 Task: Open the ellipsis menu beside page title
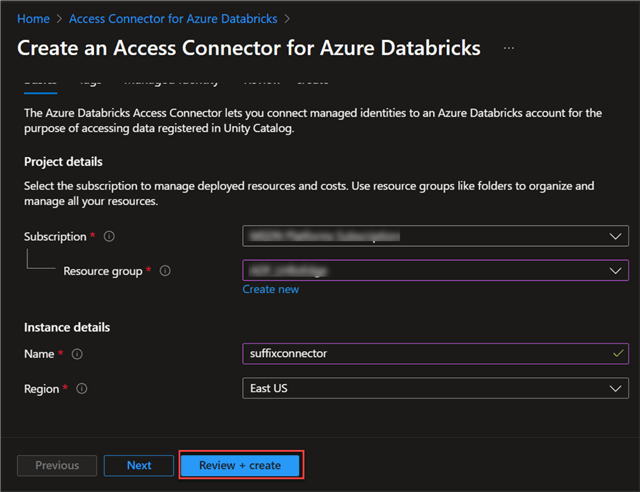(509, 49)
